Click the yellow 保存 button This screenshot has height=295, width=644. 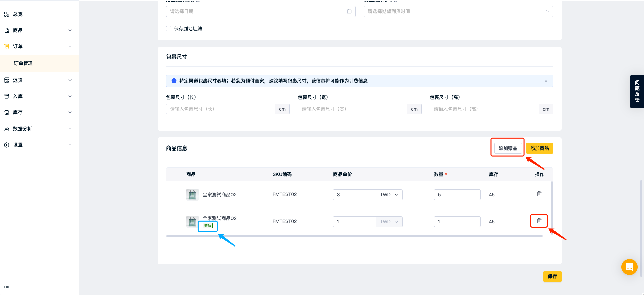[552, 276]
